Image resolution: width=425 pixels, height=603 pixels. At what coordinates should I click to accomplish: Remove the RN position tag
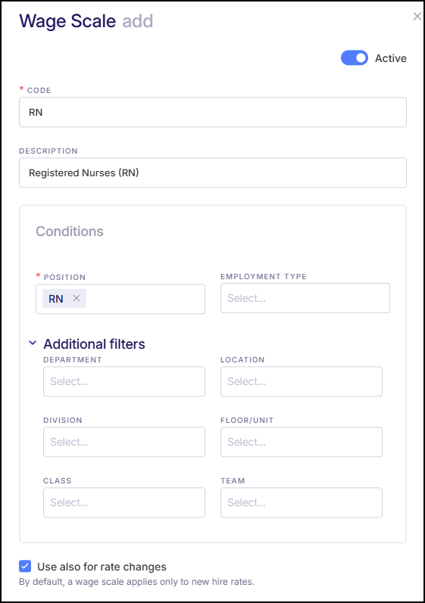pyautogui.click(x=77, y=298)
